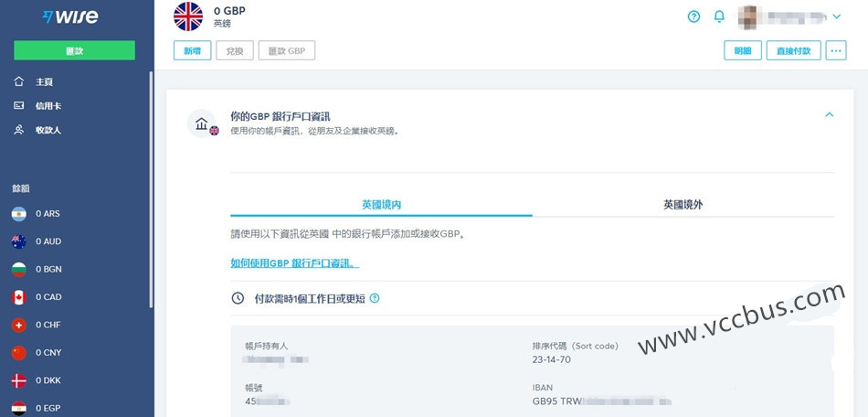Image resolution: width=868 pixels, height=417 pixels.
Task: Open the 如何使用GBP 銀行戶口資訊 link
Action: 294,263
